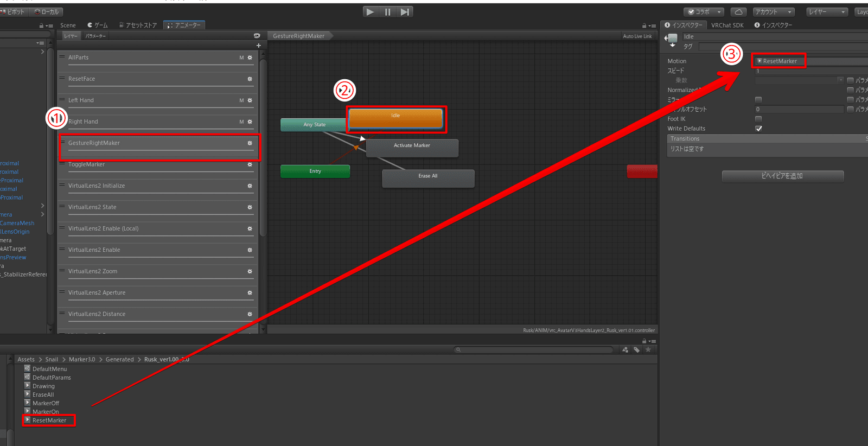Click the gear icon on GestureRightMaker layer

(250, 143)
